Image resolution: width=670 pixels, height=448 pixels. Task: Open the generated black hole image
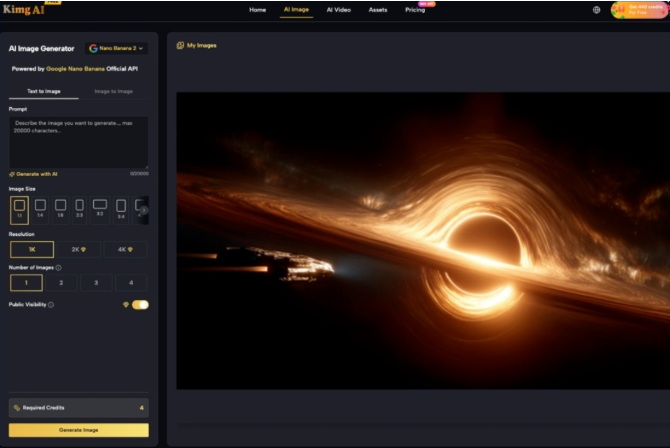click(x=423, y=240)
